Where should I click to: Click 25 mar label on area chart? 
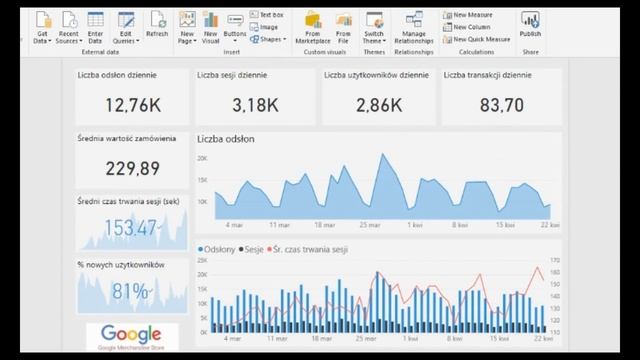tap(370, 225)
